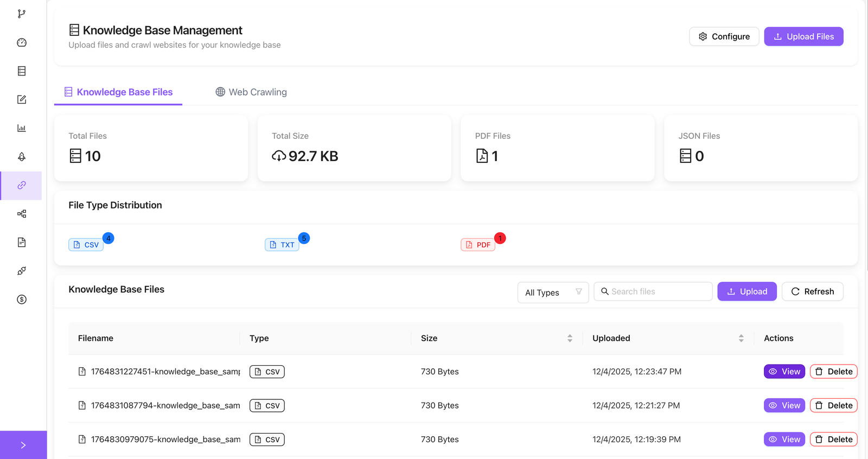Open the git branch icon in sidebar

[22, 14]
